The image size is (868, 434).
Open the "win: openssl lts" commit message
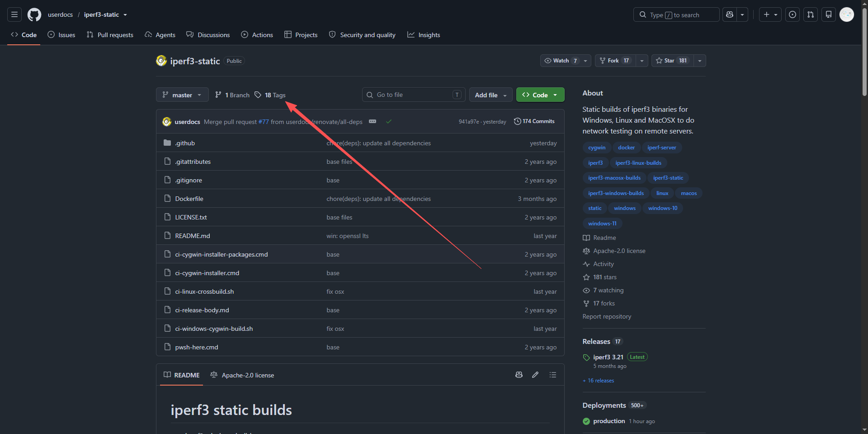pos(348,236)
